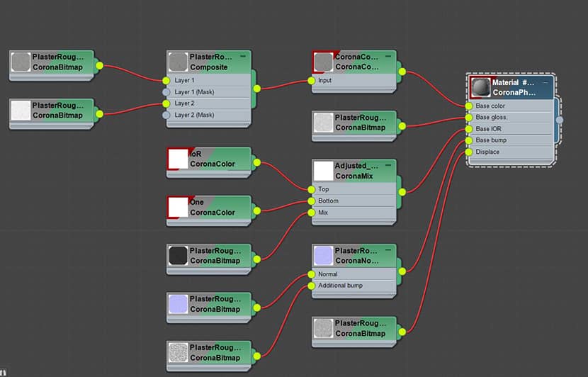Viewport: 588px width, 377px height.
Task: Select the Base IOR slot row
Action: 510,129
